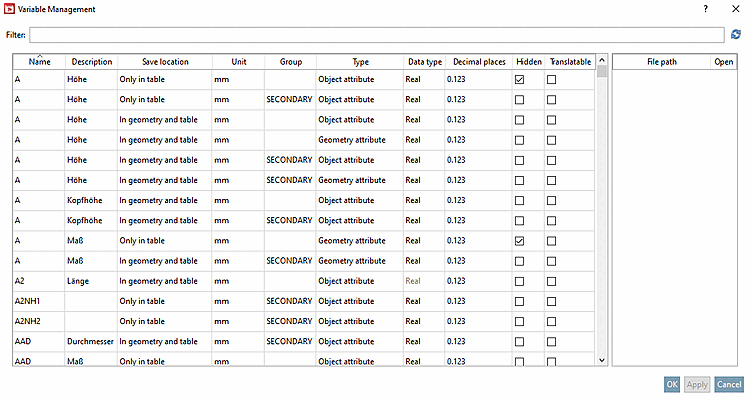Click the Data type column header
Screen dimensions: 750x400
coord(425,62)
